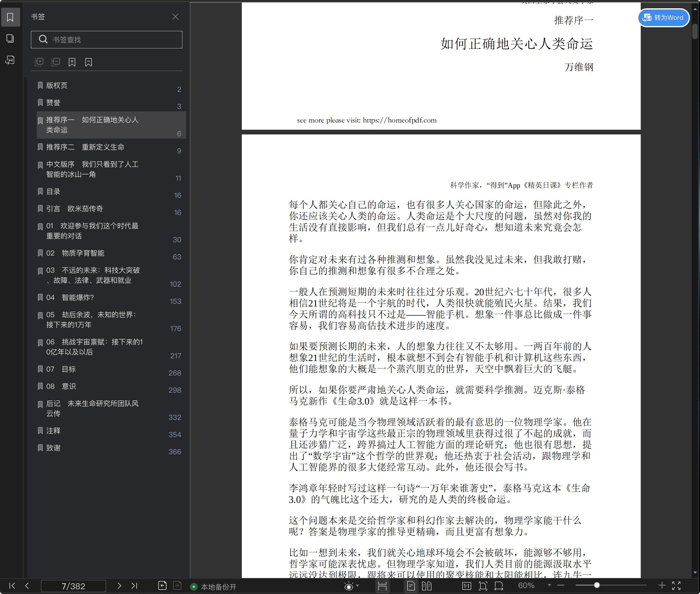This screenshot has height=594, width=700.
Task: Switch to two-page view
Action: pyautogui.click(x=427, y=586)
